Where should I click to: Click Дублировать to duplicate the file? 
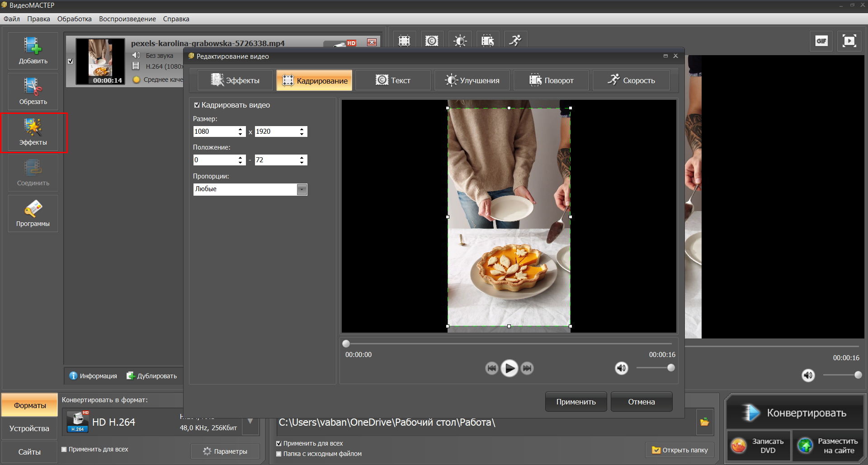[x=152, y=376]
